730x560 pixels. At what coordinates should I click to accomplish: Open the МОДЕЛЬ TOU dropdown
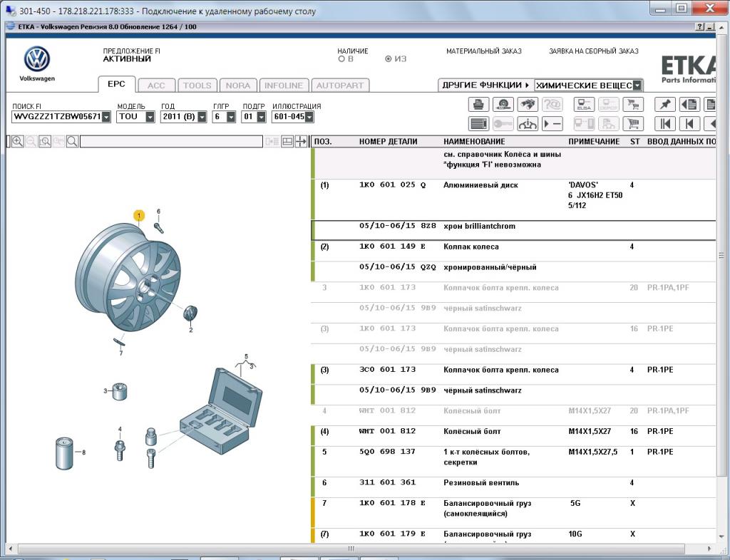click(x=150, y=117)
